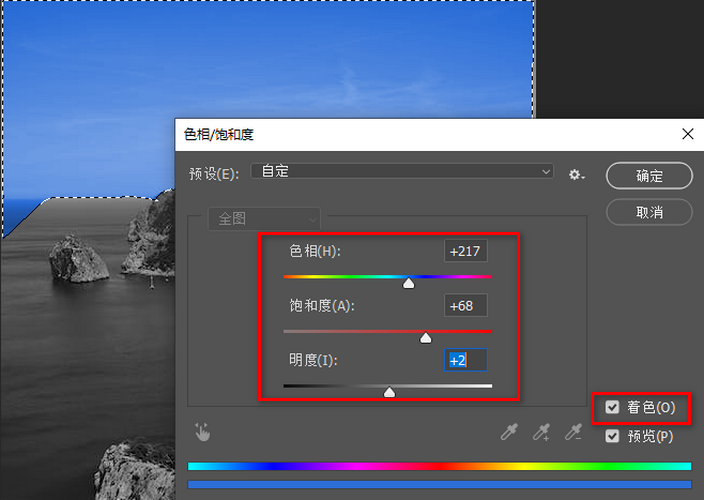Open the preset options gear menu

(x=576, y=174)
